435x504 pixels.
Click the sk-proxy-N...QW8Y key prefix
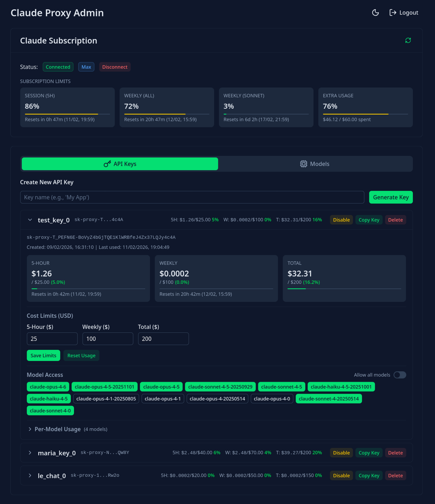tap(105, 452)
